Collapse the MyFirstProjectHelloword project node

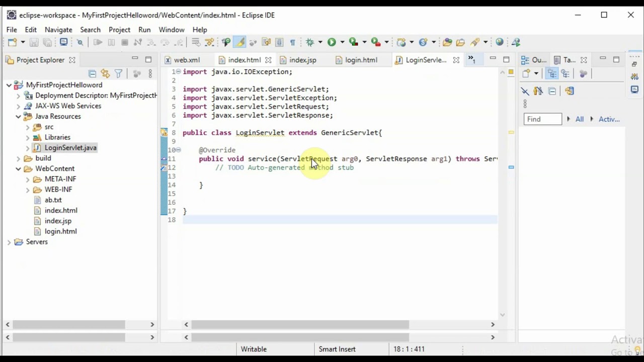coord(9,85)
